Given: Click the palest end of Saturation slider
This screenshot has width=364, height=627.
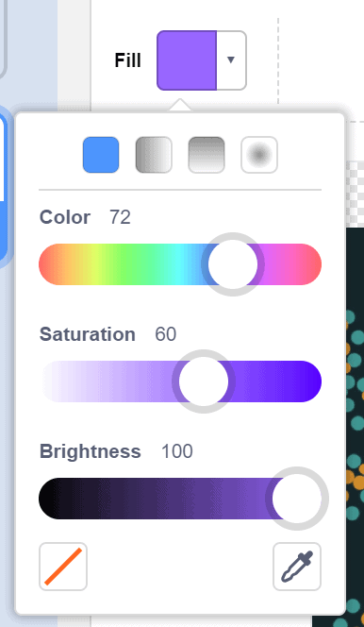Looking at the screenshot, I should pyautogui.click(x=50, y=381).
